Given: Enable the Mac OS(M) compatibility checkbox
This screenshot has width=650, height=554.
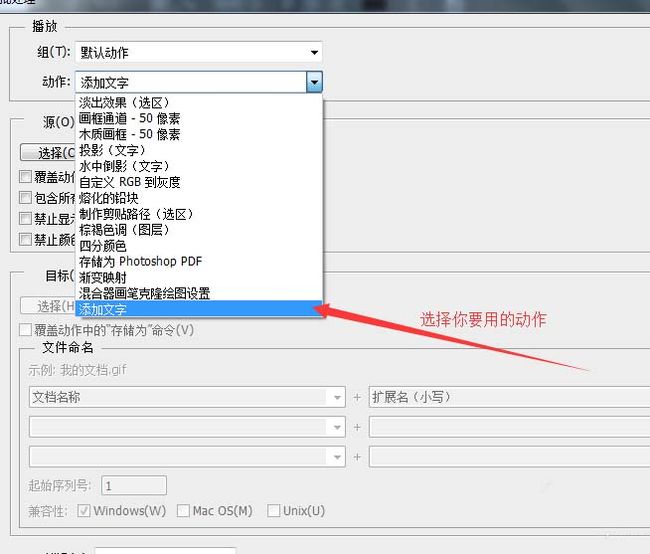Looking at the screenshot, I should coord(183,510).
